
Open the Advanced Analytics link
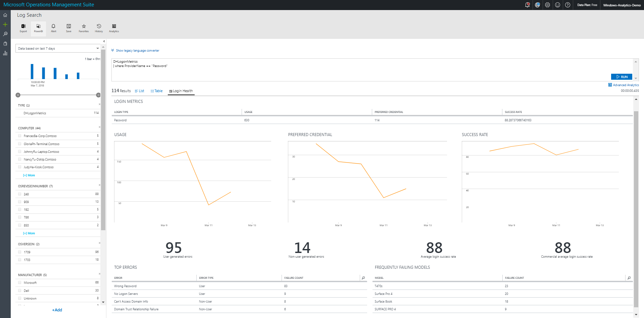coord(624,85)
